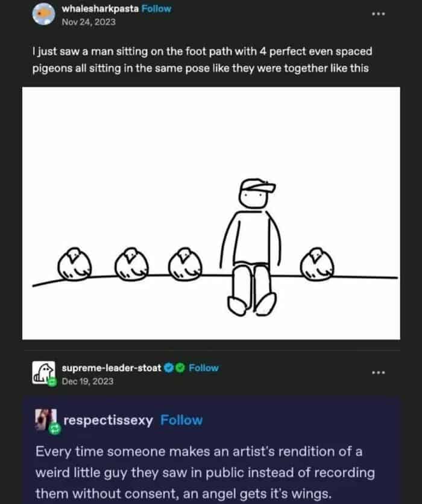The height and width of the screenshot is (504, 422).
Task: Click the green reblog badge on supreme-leader-stoat's avatar
Action: 52,381
